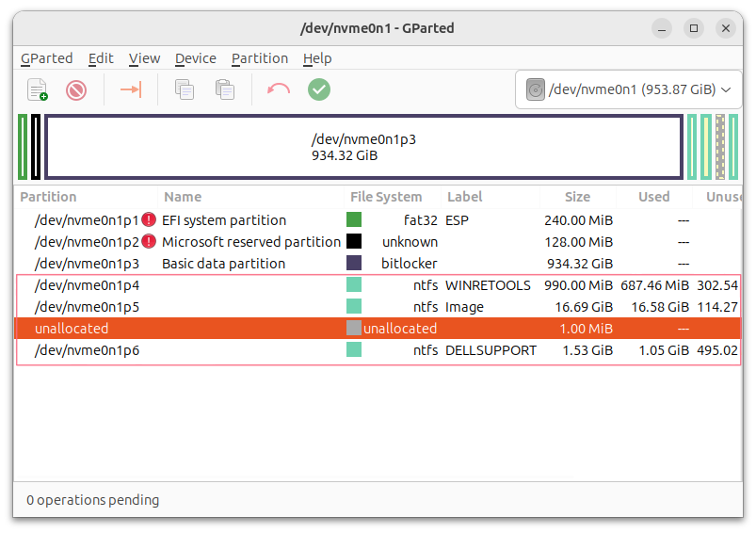Click the Paste partition toolbar icon
The width and height of the screenshot is (756, 533).
point(224,89)
